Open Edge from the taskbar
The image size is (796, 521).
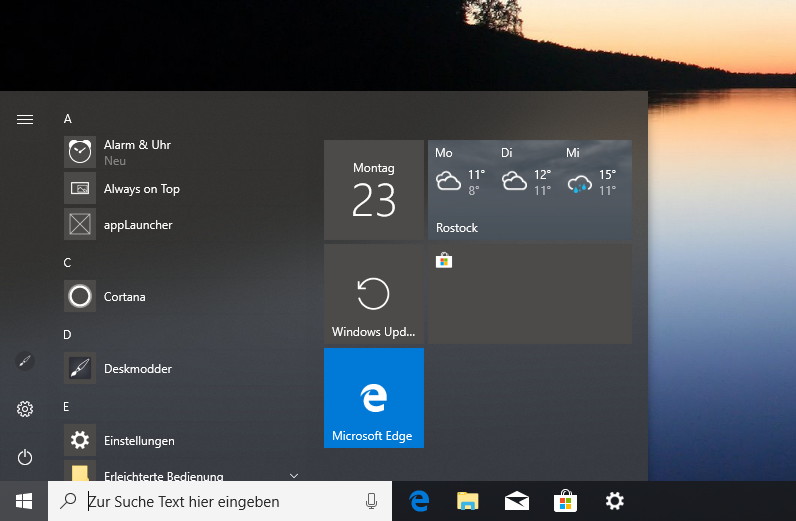[419, 501]
